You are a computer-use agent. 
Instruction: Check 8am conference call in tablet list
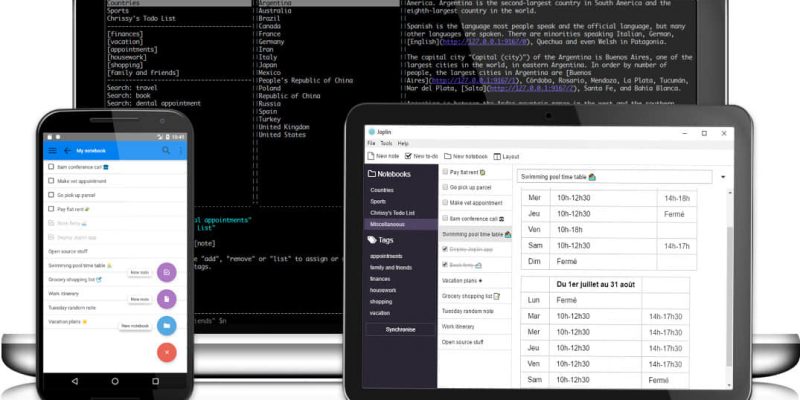445,218
